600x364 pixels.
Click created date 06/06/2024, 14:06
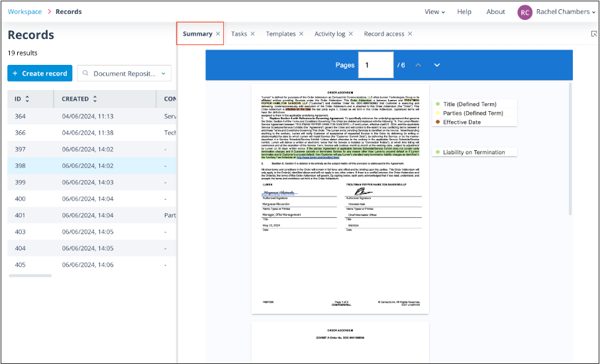pyautogui.click(x=87, y=265)
